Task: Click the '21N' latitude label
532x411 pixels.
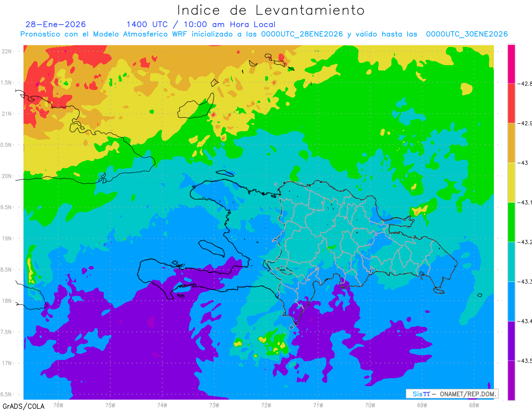Action: (x=7, y=114)
